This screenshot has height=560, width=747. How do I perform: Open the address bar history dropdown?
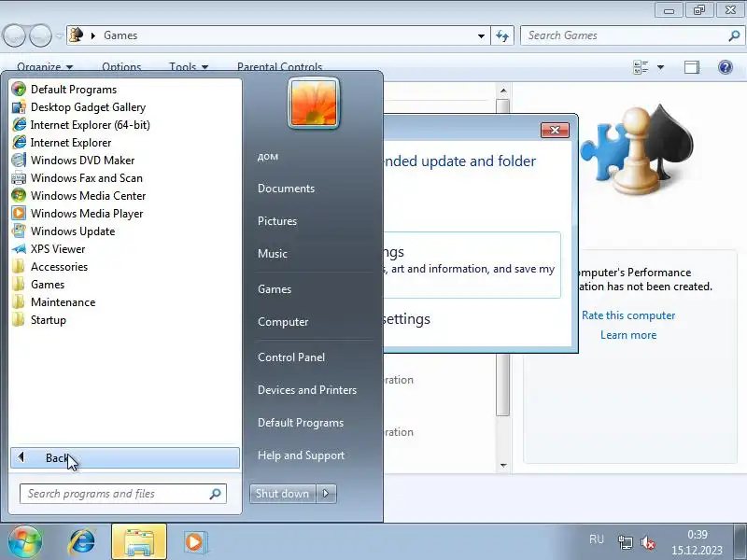(x=481, y=35)
